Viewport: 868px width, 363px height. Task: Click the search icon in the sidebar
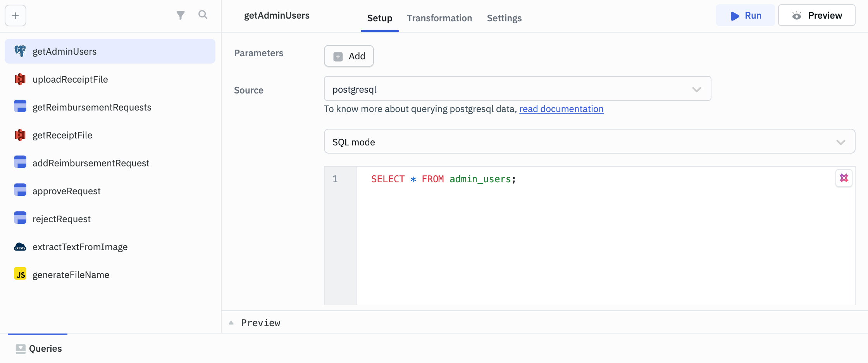tap(203, 15)
